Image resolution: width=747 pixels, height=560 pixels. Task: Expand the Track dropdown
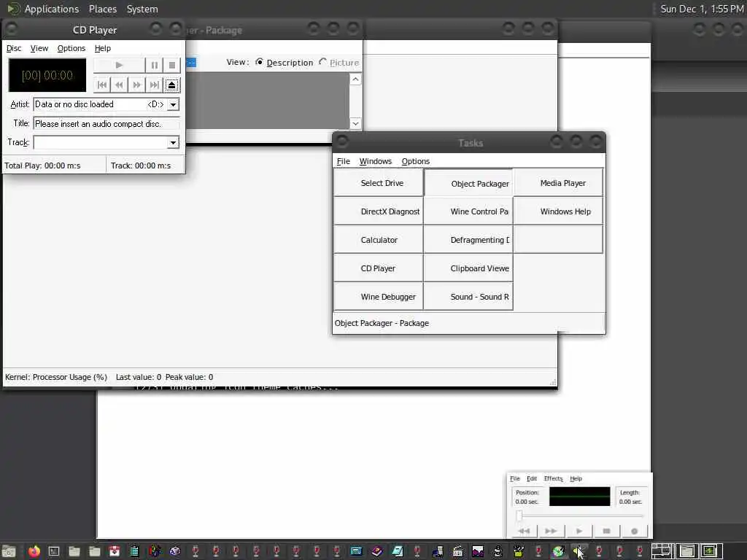pos(174,142)
